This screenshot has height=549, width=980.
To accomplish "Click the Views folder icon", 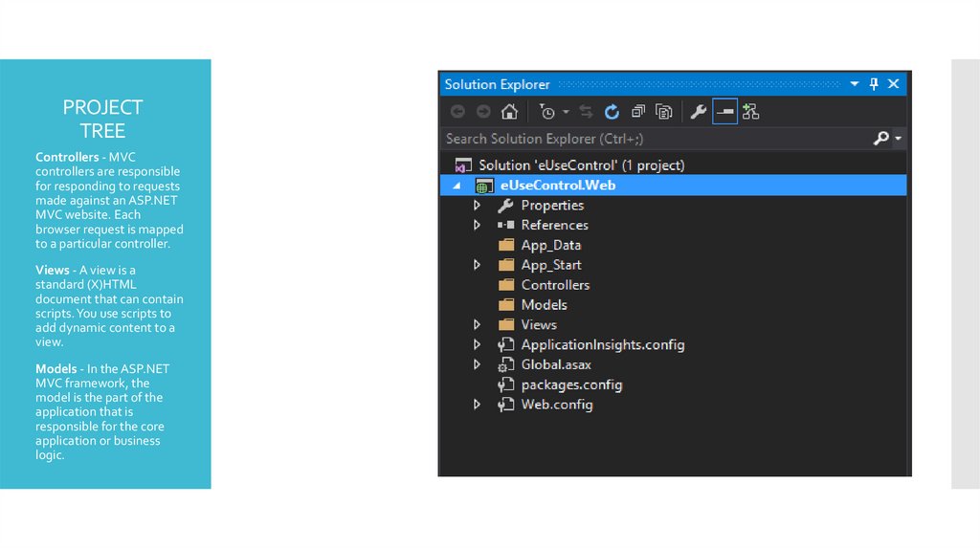I will click(x=506, y=325).
